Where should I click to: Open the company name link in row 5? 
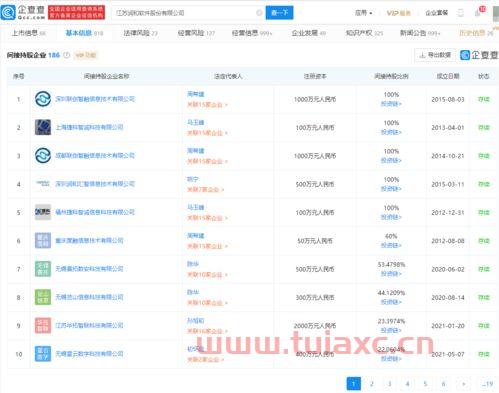[95, 212]
